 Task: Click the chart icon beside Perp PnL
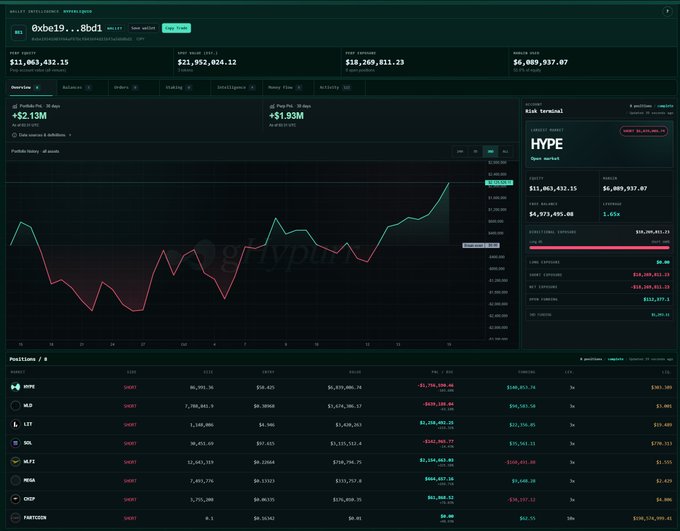272,106
